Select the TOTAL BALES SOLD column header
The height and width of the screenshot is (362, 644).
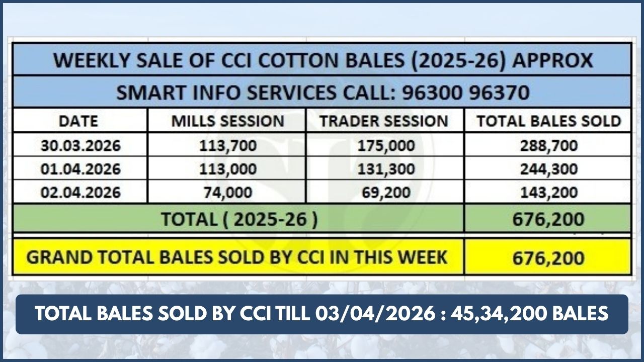548,121
